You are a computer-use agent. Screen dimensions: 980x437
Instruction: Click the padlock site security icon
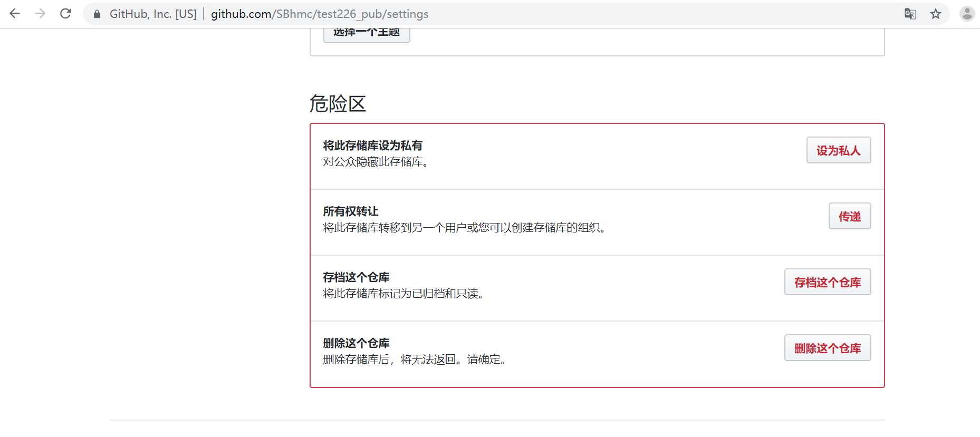[x=97, y=14]
